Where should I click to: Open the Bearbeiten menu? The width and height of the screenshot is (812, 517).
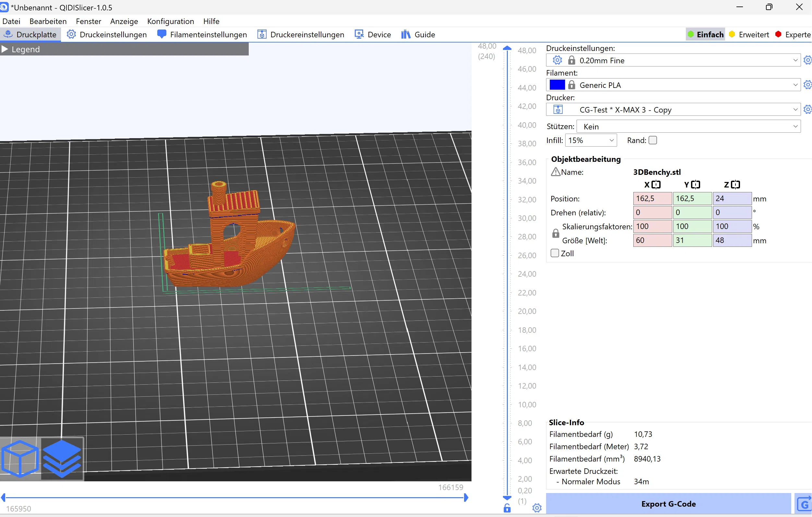coord(48,21)
